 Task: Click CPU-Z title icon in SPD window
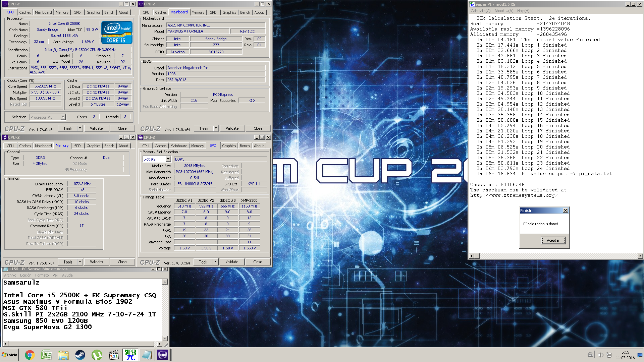141,137
